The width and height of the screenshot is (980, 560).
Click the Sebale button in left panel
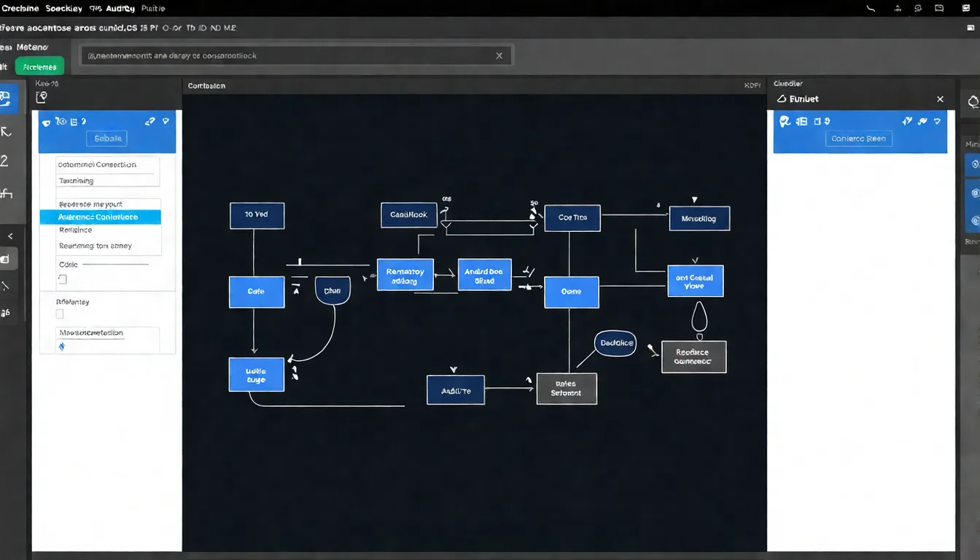click(106, 139)
